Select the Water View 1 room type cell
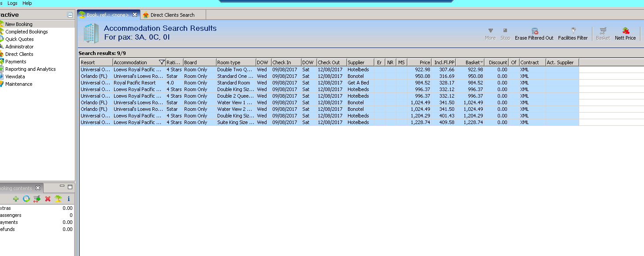Image resolution: width=644 pixels, height=256 pixels. pos(236,102)
